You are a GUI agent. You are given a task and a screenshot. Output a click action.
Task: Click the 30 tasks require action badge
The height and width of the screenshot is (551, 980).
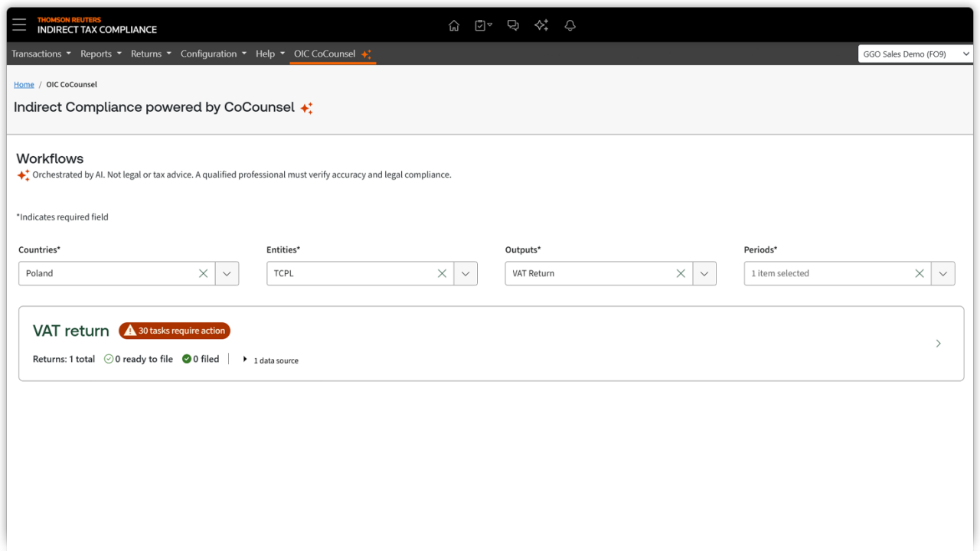coord(175,331)
